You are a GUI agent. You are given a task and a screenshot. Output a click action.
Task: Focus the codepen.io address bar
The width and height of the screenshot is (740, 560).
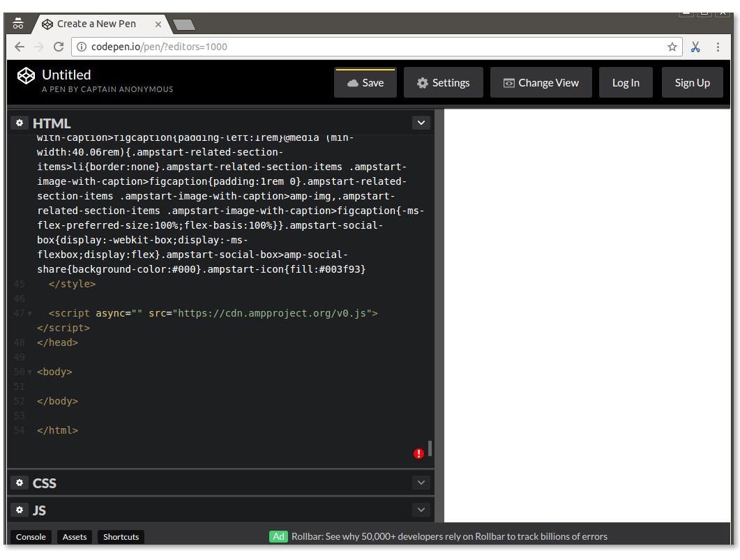click(x=370, y=47)
